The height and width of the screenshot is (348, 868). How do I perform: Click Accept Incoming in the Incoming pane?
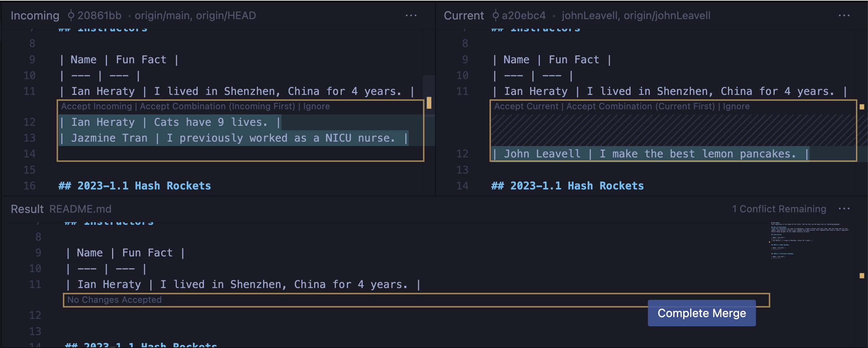coord(96,106)
